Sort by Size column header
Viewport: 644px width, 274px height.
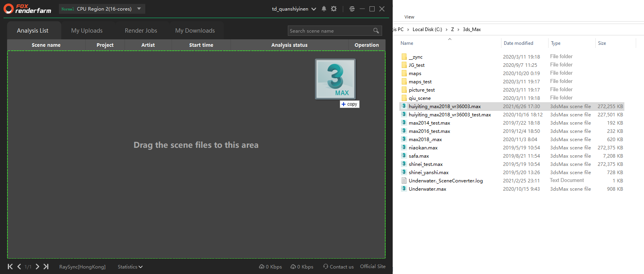602,43
